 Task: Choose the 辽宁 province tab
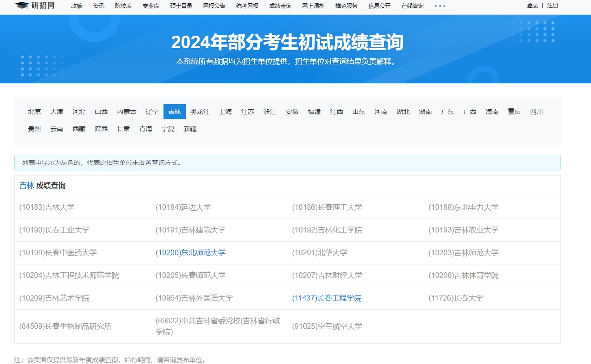point(152,112)
